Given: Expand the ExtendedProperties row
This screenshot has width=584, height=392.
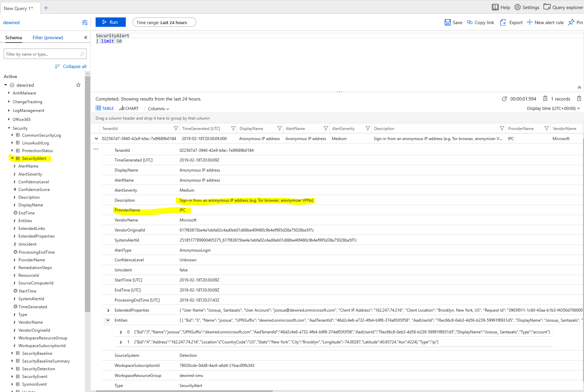Looking at the screenshot, I should 108,310.
